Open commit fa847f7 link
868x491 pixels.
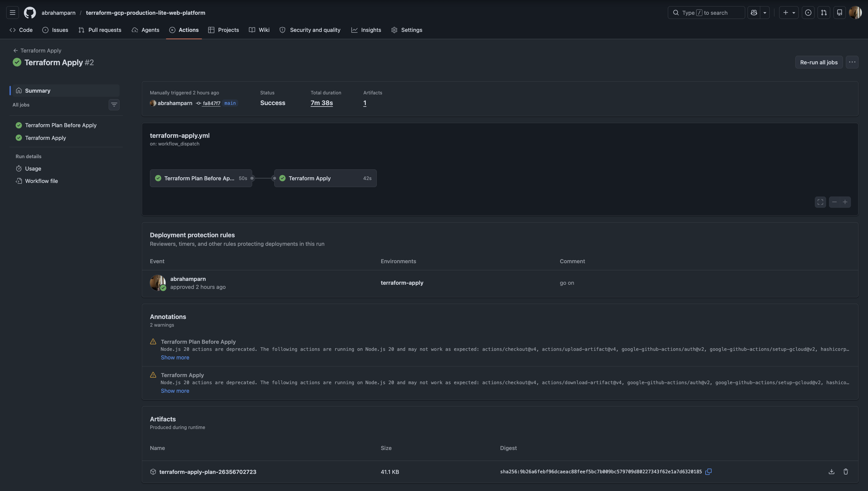pos(211,103)
